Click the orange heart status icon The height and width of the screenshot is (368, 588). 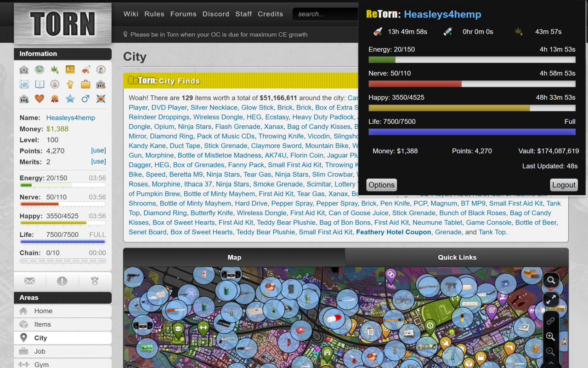39,99
